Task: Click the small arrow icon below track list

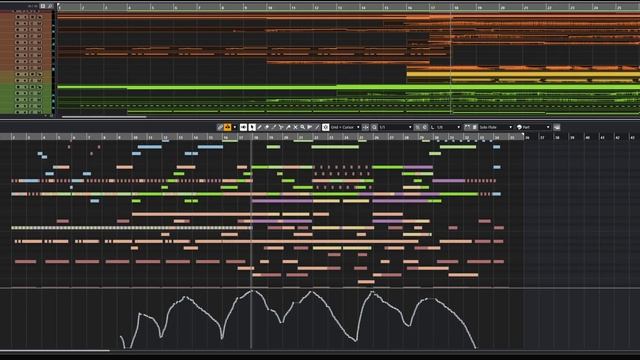Action: point(46,116)
